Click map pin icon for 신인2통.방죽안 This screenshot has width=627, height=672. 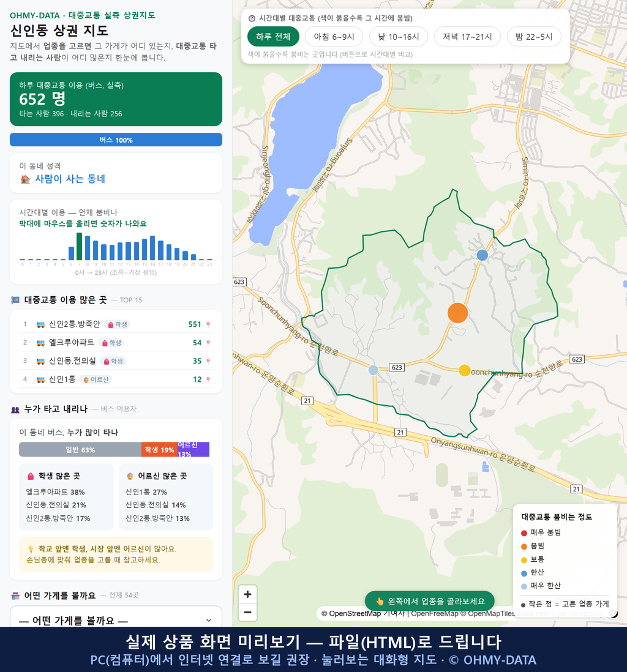pyautogui.click(x=208, y=324)
